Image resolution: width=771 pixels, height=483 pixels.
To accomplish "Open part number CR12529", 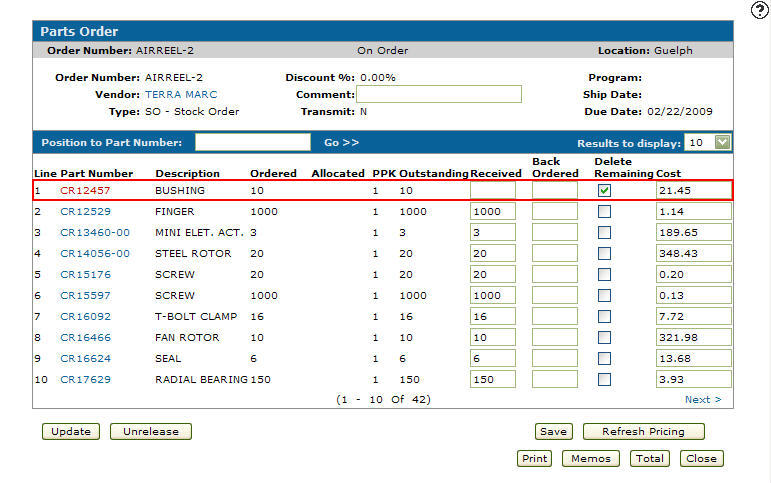I will point(85,211).
